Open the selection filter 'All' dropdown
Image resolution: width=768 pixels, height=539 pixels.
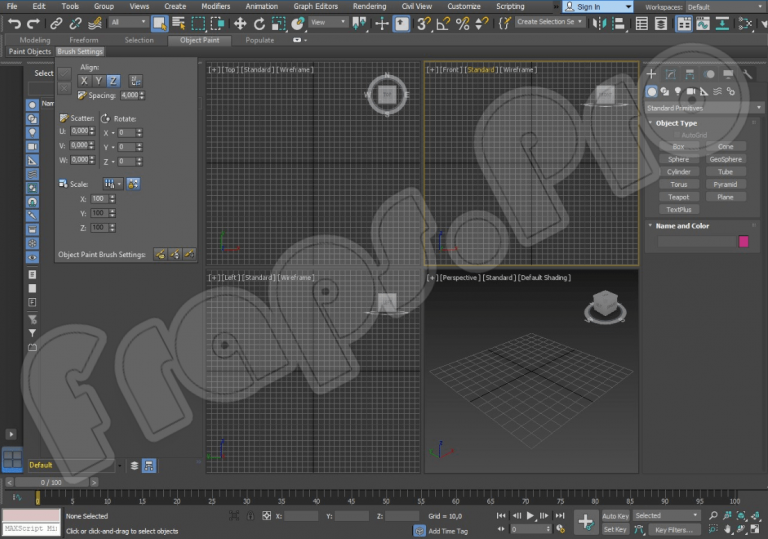(127, 22)
